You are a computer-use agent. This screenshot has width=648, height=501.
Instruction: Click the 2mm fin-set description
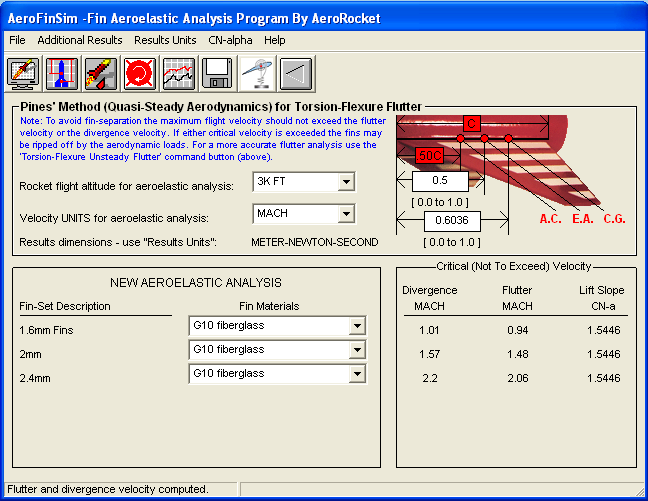[31, 354]
